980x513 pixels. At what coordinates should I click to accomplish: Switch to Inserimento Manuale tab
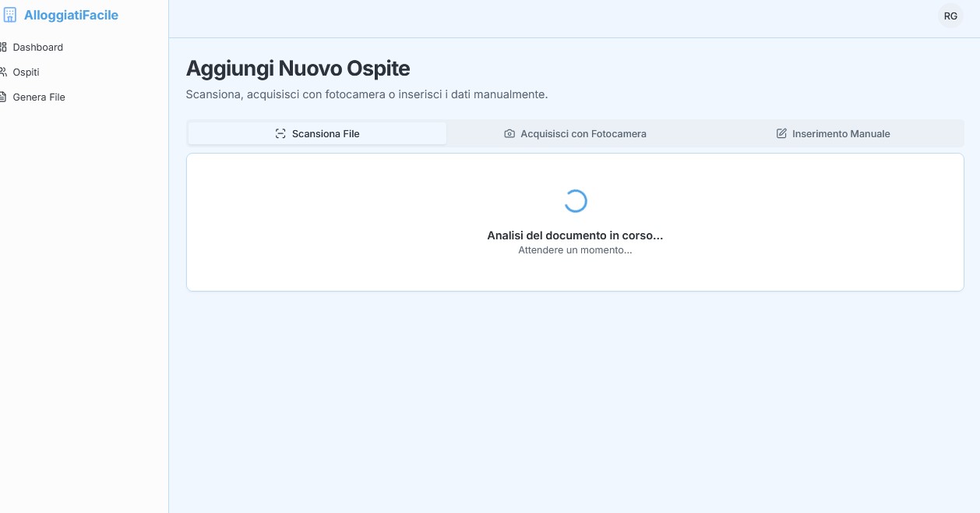point(834,133)
